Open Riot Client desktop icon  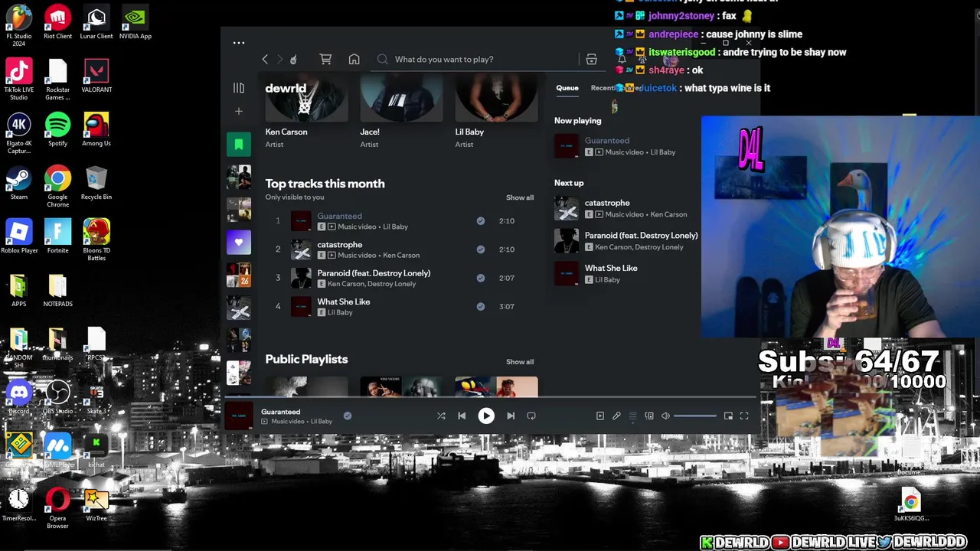click(x=57, y=23)
